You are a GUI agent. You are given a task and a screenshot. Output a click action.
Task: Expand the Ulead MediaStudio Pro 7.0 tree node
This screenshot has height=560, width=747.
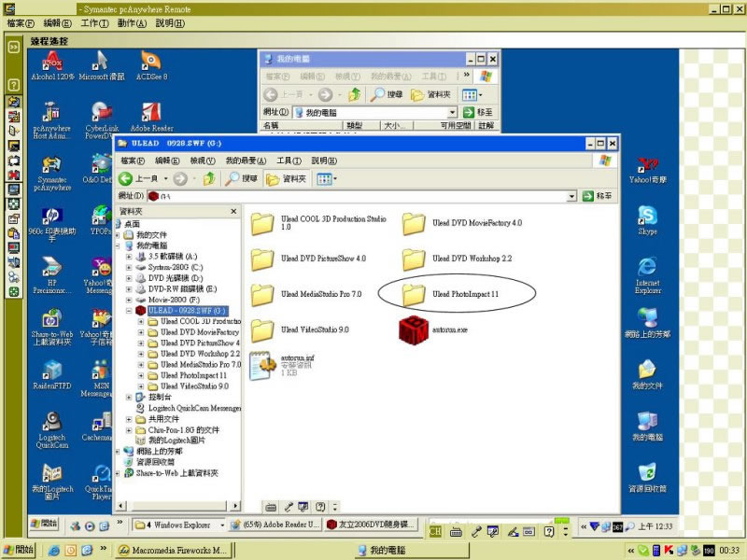pos(141,365)
